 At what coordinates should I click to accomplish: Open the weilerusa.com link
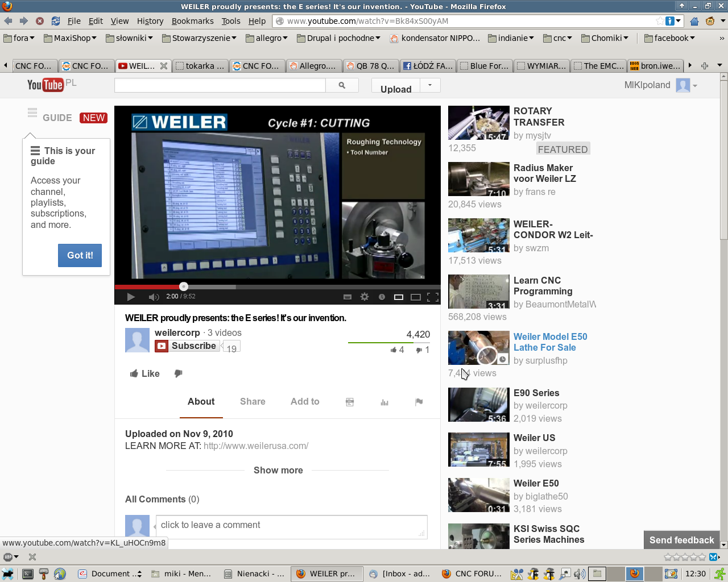pos(256,446)
